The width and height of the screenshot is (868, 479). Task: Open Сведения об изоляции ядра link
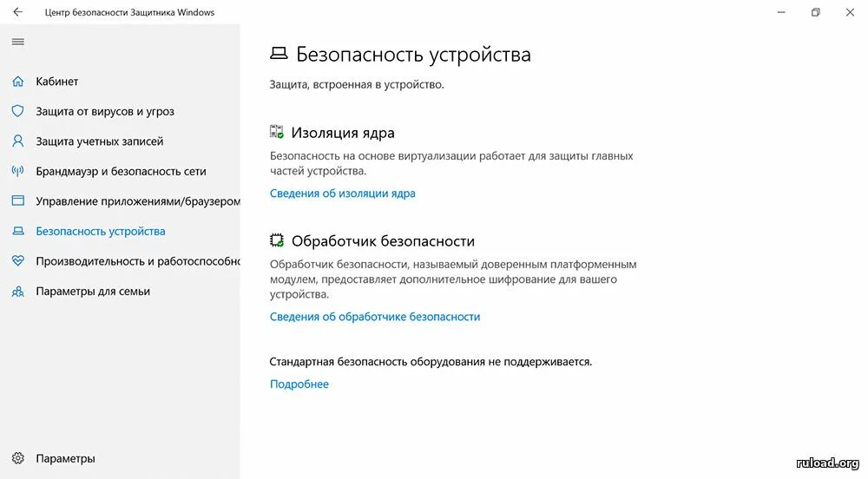343,193
